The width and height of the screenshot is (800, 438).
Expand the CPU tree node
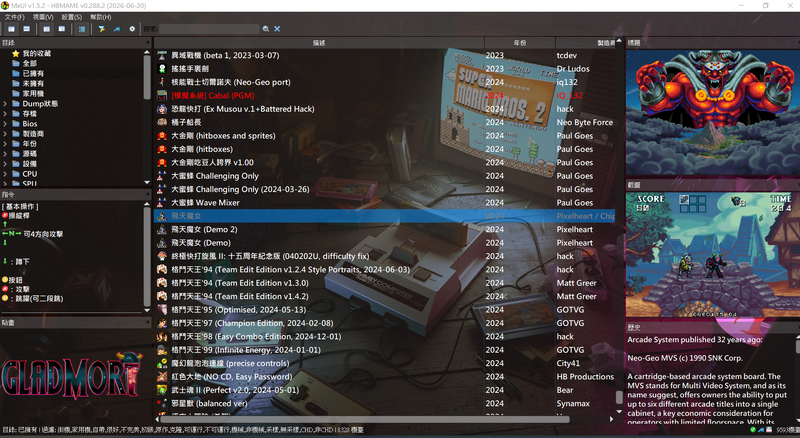tap(5, 174)
